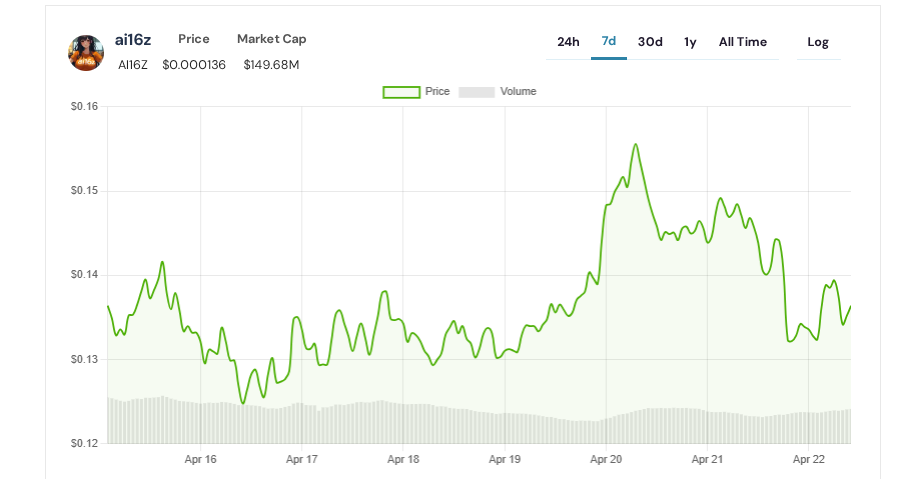Click the ai16z token name heading

tap(133, 40)
